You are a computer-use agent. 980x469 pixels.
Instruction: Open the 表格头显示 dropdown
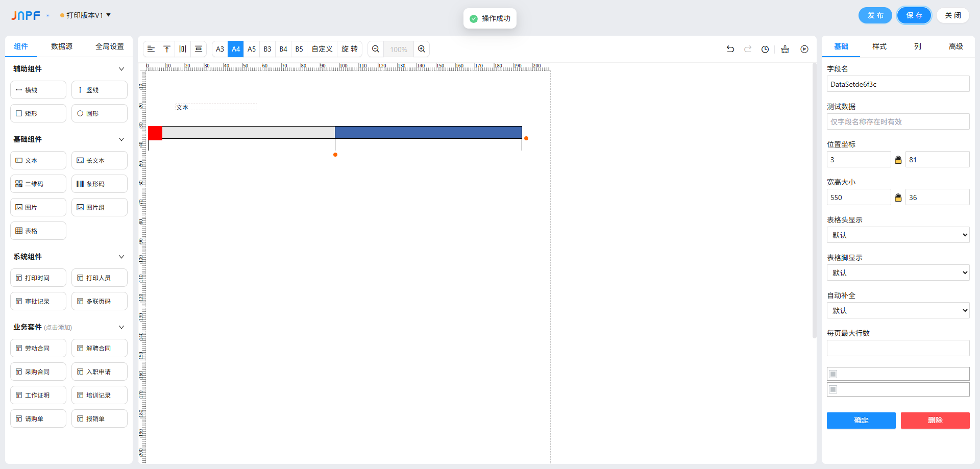[x=898, y=235]
